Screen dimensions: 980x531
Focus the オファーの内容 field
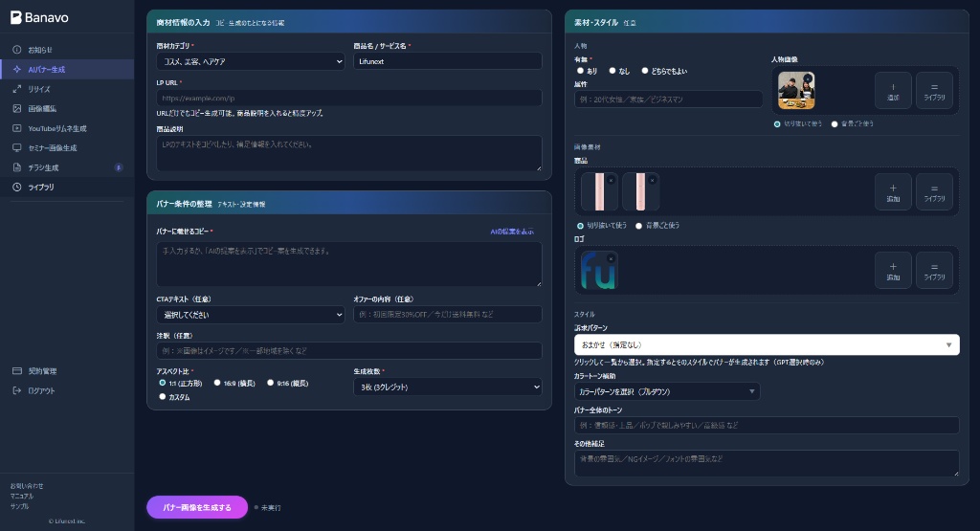tap(448, 314)
